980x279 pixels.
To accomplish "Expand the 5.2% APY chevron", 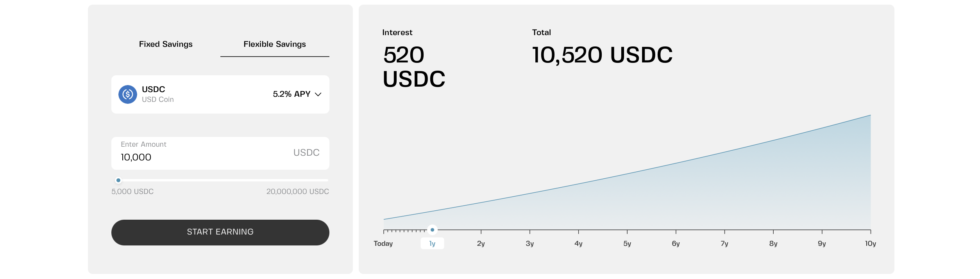I will tap(318, 94).
